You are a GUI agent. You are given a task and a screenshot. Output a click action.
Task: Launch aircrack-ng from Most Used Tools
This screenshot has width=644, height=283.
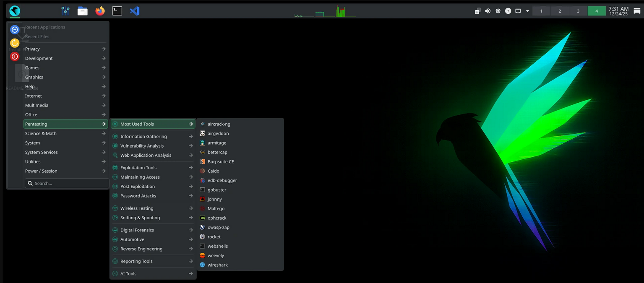(x=219, y=124)
